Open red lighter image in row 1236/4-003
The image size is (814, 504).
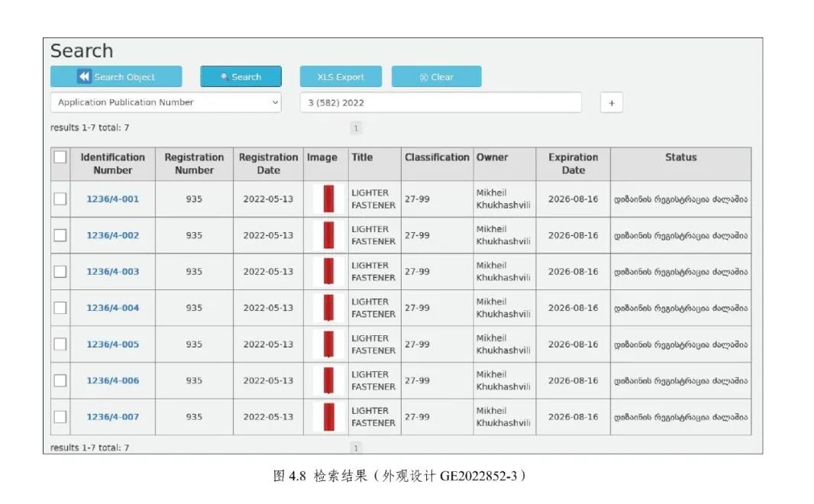click(328, 272)
